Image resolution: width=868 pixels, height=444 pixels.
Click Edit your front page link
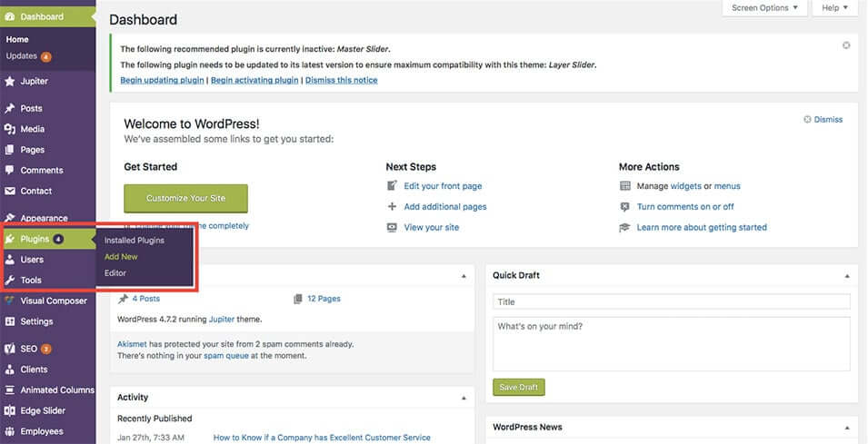443,186
